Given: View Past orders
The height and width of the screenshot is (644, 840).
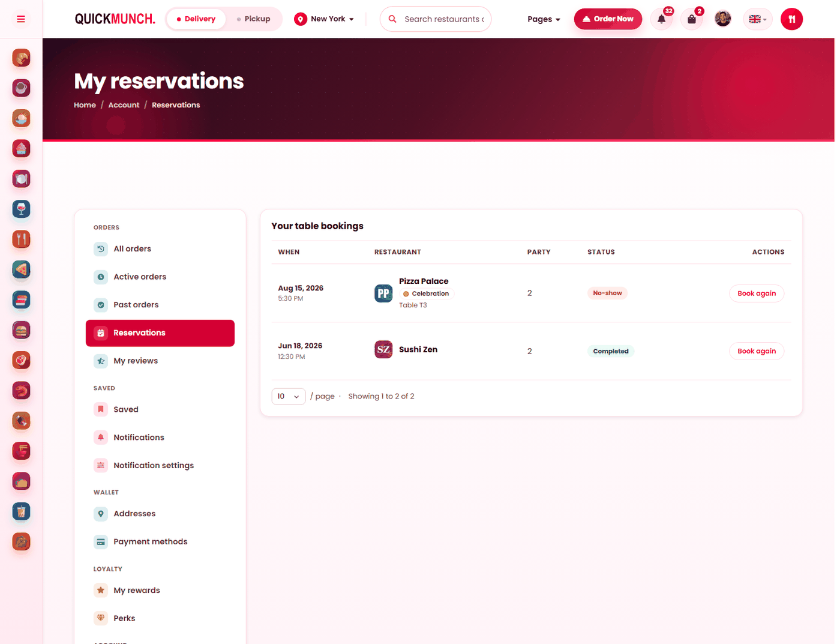Looking at the screenshot, I should point(160,305).
